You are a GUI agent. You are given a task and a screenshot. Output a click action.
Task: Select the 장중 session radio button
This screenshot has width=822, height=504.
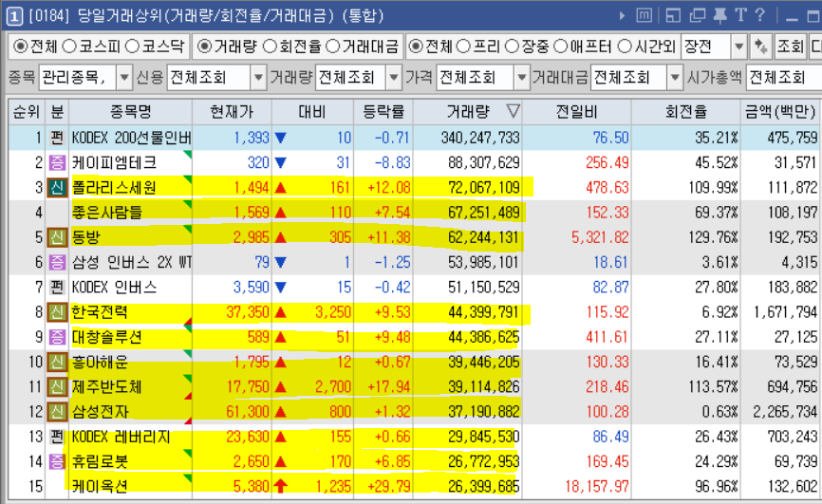(x=512, y=47)
